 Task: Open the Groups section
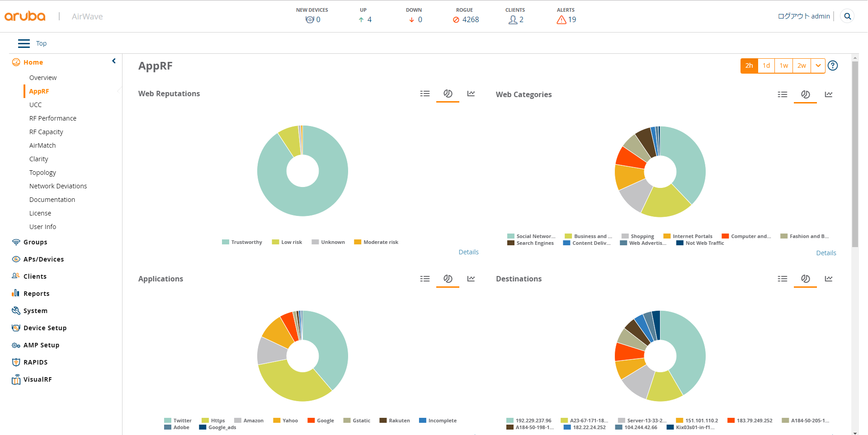35,242
